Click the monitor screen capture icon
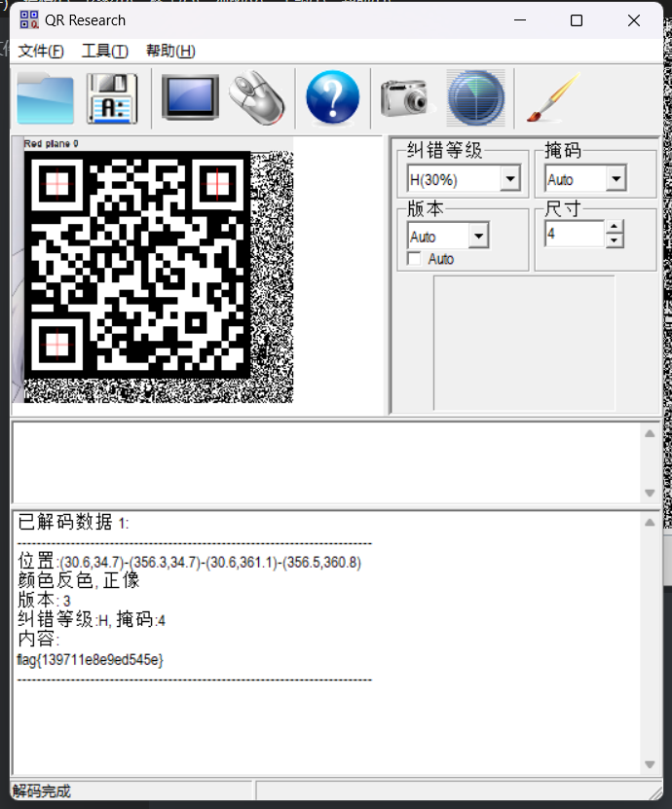 [190, 98]
